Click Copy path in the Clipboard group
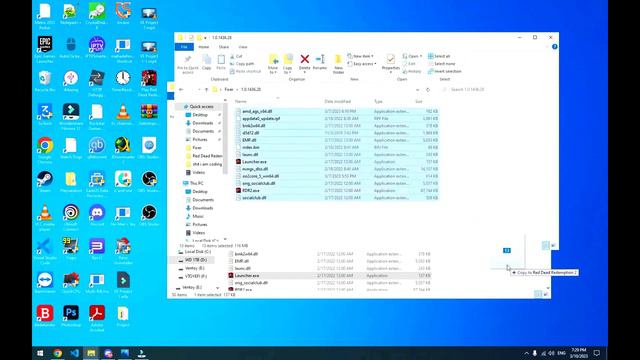 pyautogui.click(x=242, y=64)
